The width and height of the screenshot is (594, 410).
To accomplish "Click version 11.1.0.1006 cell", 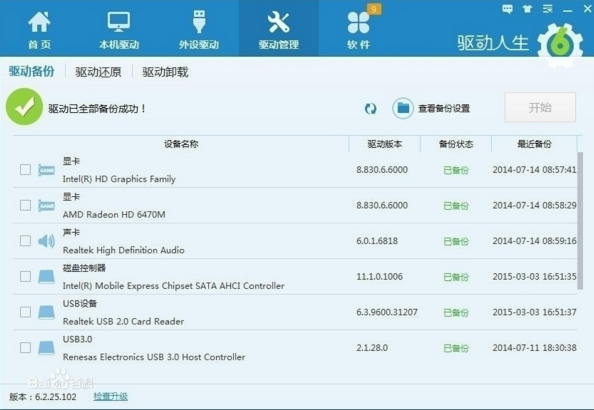I will pyautogui.click(x=379, y=277).
